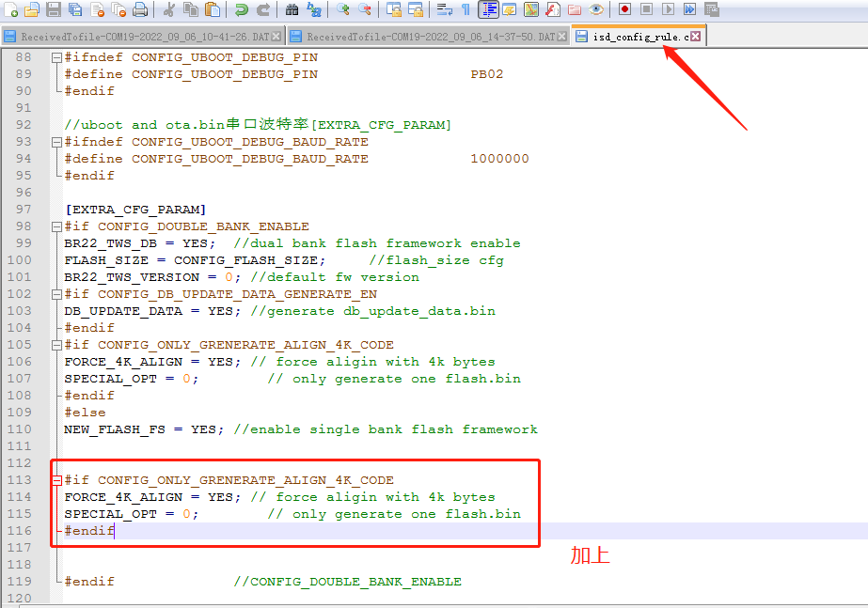Create a new file with New icon
The image size is (868, 608).
coord(10,8)
